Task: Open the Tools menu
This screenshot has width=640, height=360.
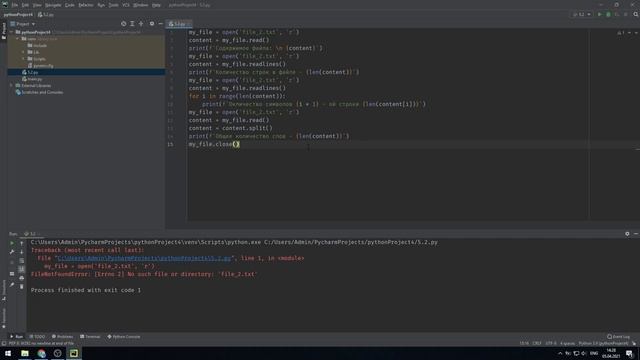Action: click(x=113, y=5)
